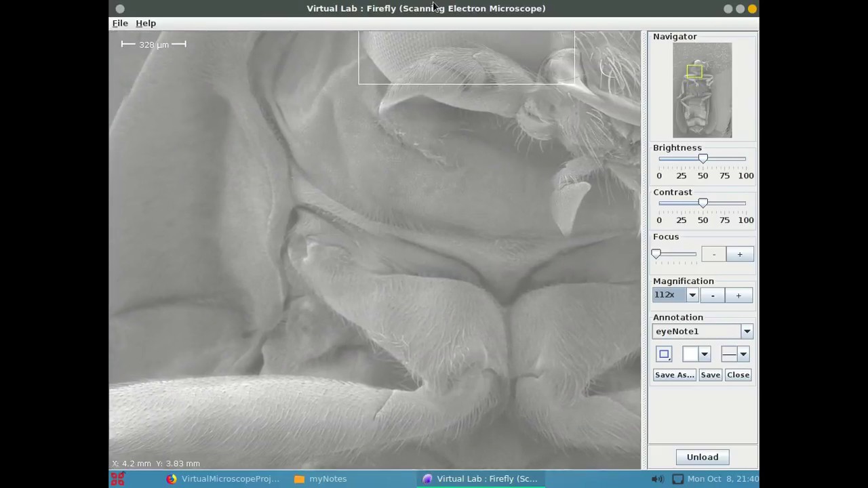
Task: Open the Help menu
Action: [146, 23]
